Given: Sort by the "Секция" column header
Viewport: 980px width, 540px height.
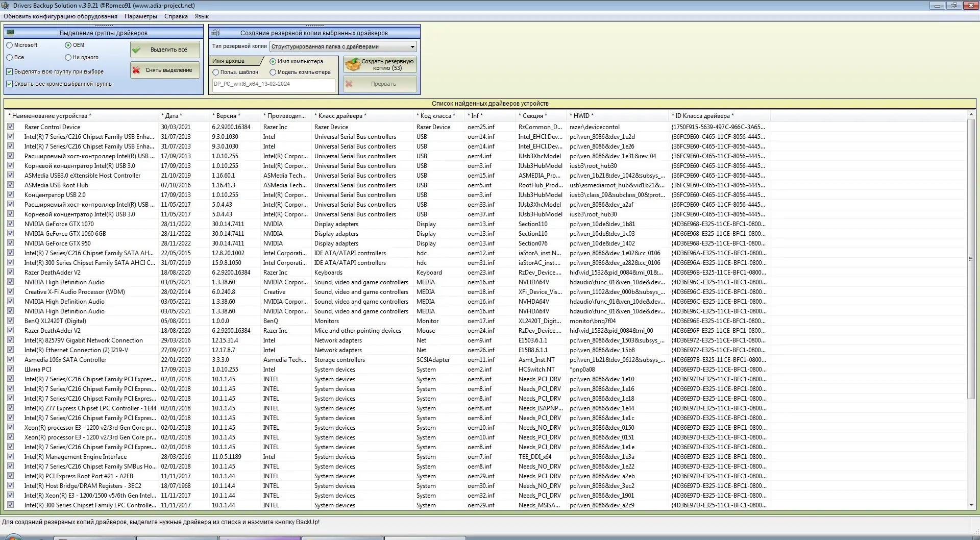Looking at the screenshot, I should [541, 116].
